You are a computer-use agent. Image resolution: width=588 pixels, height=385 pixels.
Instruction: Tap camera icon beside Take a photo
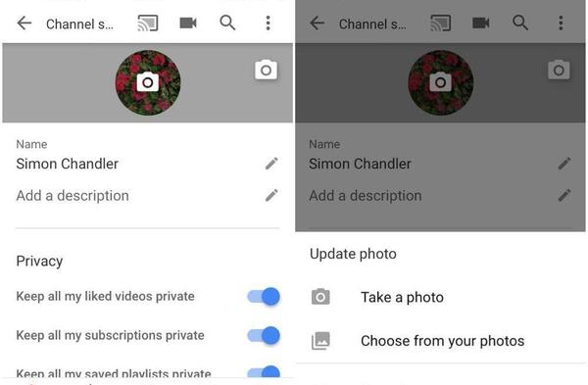pos(320,297)
